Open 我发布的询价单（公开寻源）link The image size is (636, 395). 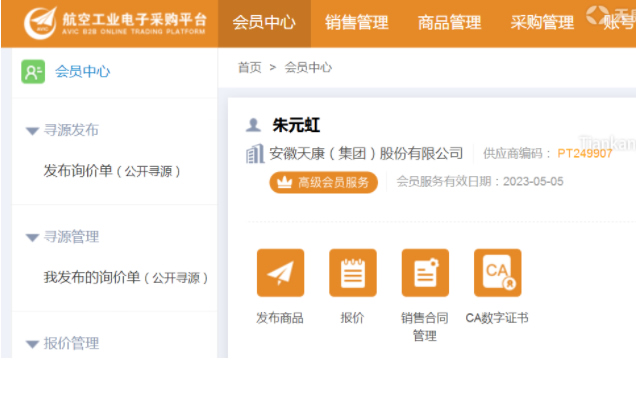coord(126,277)
